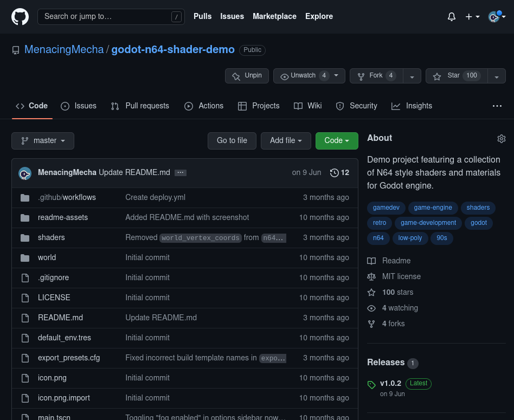
Task: Switch to repository Issues tab
Action: point(79,106)
